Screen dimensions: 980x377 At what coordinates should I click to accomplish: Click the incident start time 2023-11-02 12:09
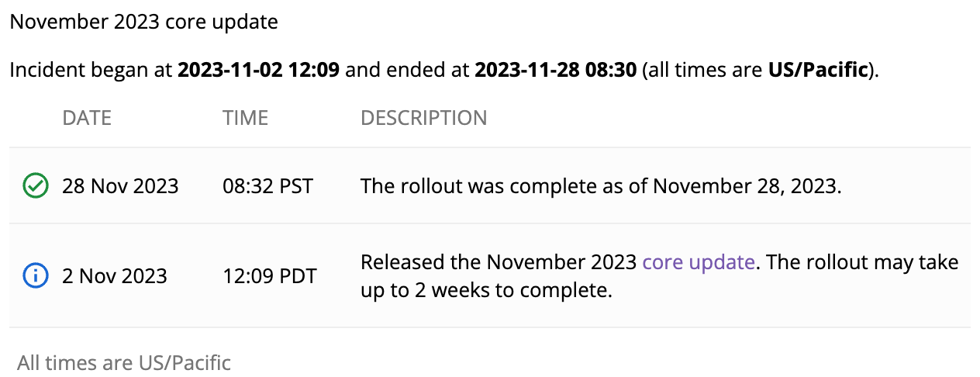coord(258,71)
